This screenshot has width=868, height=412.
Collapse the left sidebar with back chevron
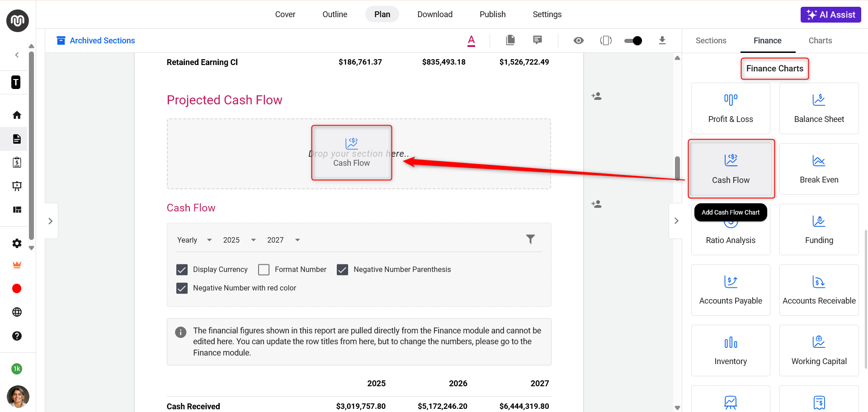pos(17,55)
